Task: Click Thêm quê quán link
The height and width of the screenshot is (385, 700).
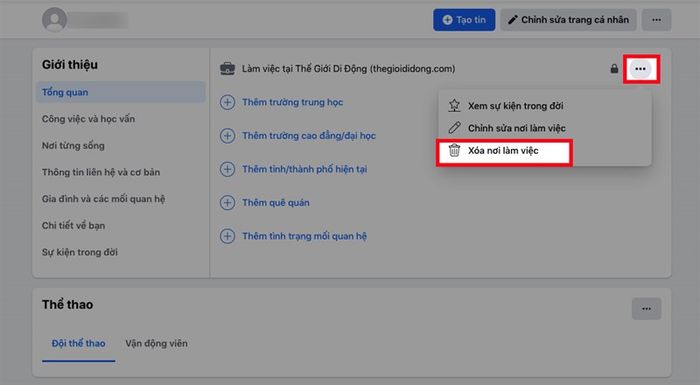Action: coord(276,203)
